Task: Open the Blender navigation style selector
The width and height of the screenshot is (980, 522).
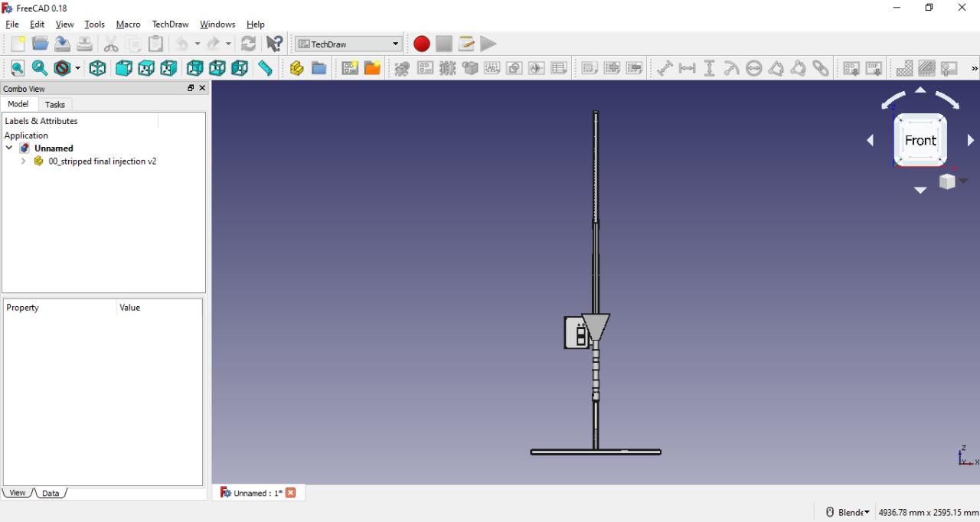Action: 848,512
